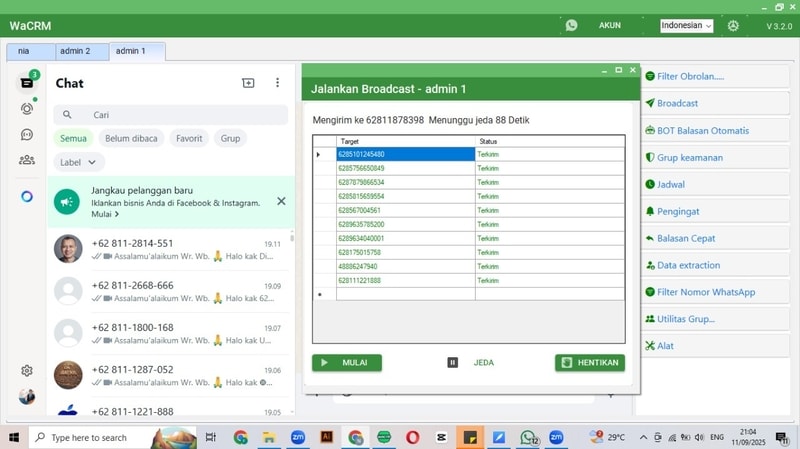Open the Jadwal schedule option
The width and height of the screenshot is (800, 449).
[x=714, y=185]
